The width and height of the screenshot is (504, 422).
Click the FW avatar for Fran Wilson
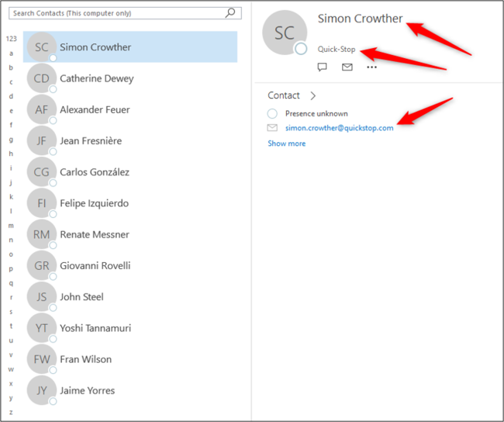pyautogui.click(x=41, y=359)
